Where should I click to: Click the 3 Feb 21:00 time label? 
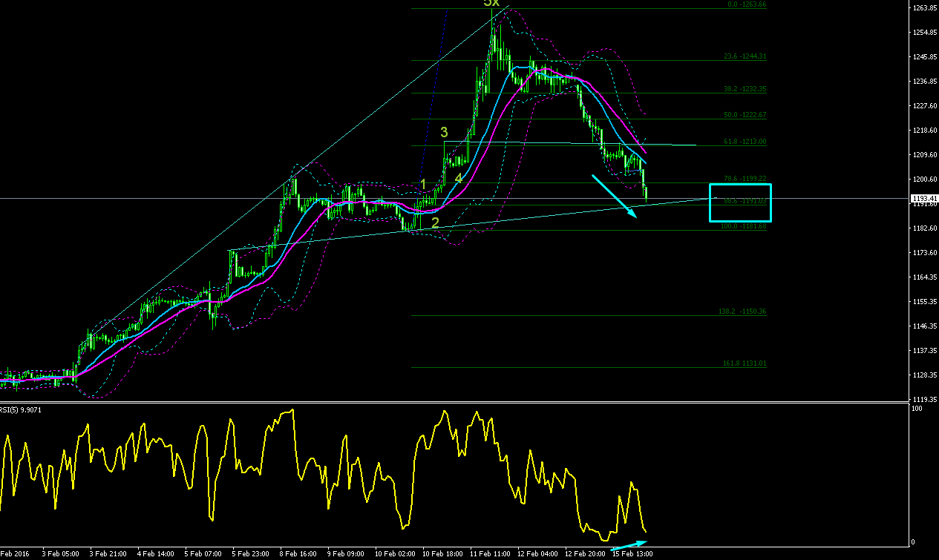tap(108, 553)
